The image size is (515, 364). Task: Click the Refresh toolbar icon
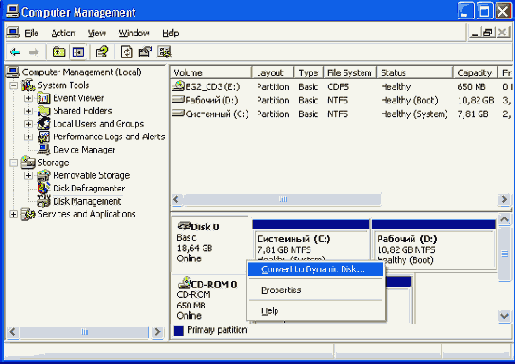click(x=127, y=52)
